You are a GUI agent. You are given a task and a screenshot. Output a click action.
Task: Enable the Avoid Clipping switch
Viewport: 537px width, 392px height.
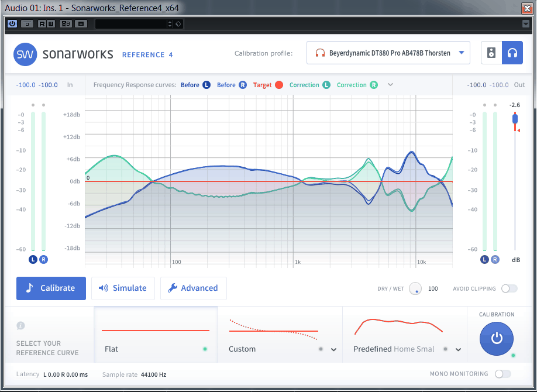click(509, 288)
